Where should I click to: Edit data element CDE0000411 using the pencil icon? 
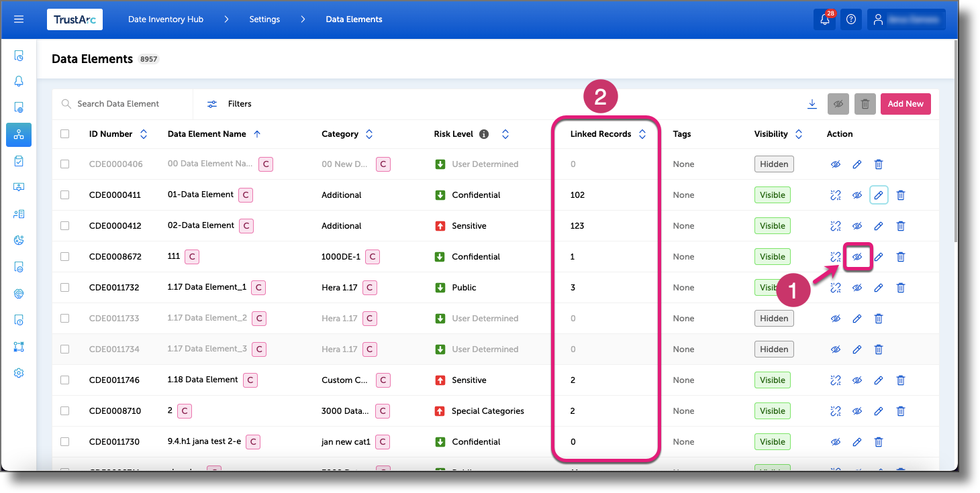[x=879, y=195]
